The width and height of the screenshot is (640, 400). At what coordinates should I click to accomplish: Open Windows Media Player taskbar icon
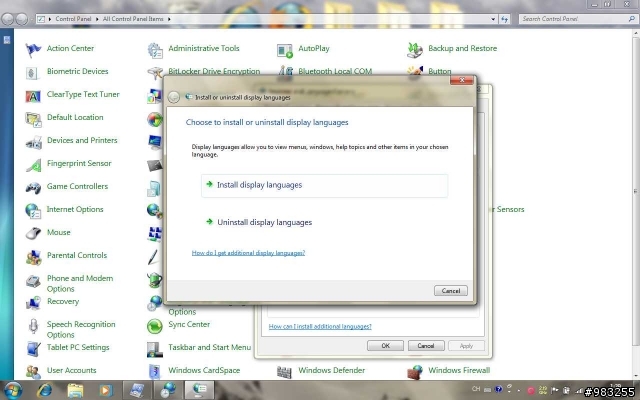click(x=105, y=391)
